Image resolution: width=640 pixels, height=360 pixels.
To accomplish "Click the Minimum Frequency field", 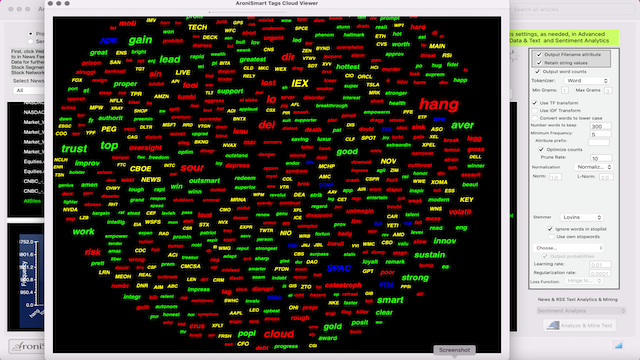I will (x=601, y=134).
